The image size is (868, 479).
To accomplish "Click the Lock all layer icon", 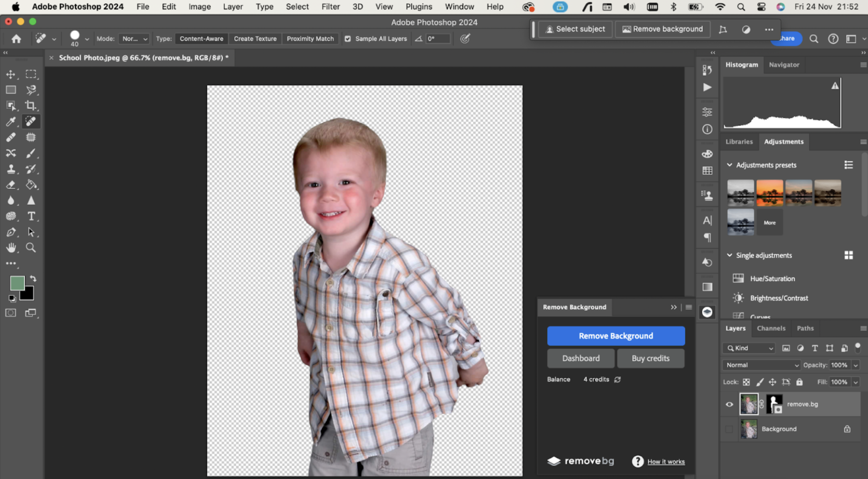I will pos(800,382).
